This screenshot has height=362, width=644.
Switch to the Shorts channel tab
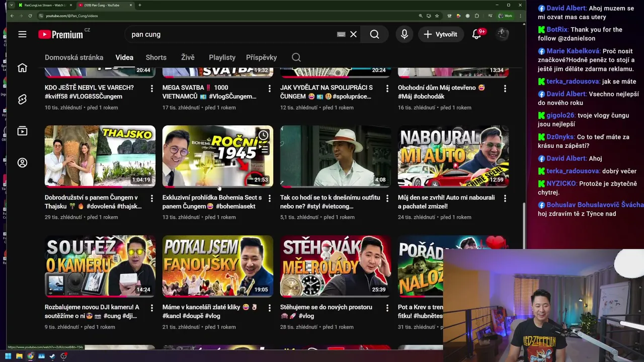156,57
